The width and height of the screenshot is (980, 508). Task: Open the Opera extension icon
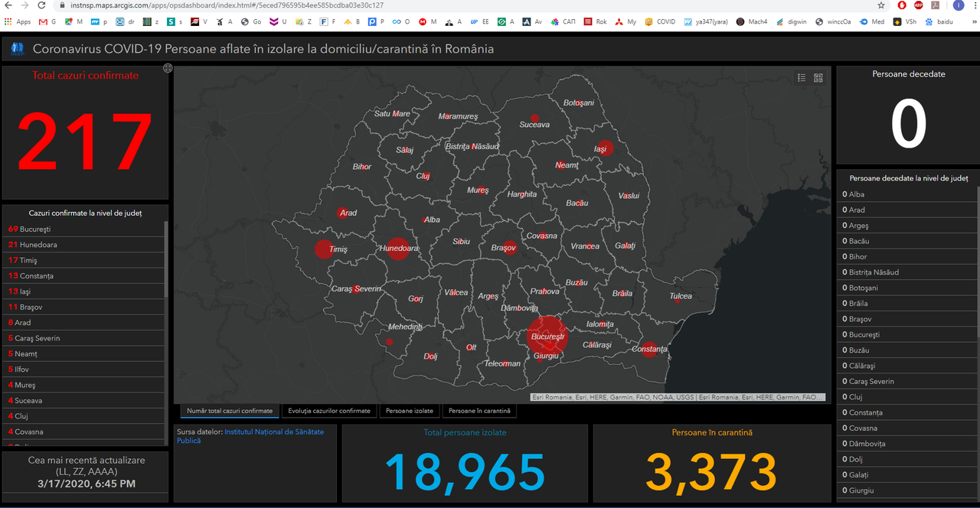click(x=903, y=5)
